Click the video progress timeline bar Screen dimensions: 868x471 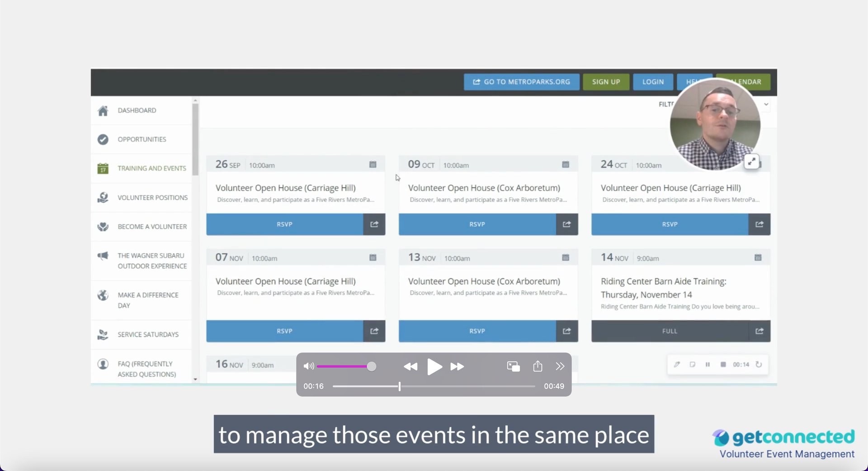tap(434, 386)
